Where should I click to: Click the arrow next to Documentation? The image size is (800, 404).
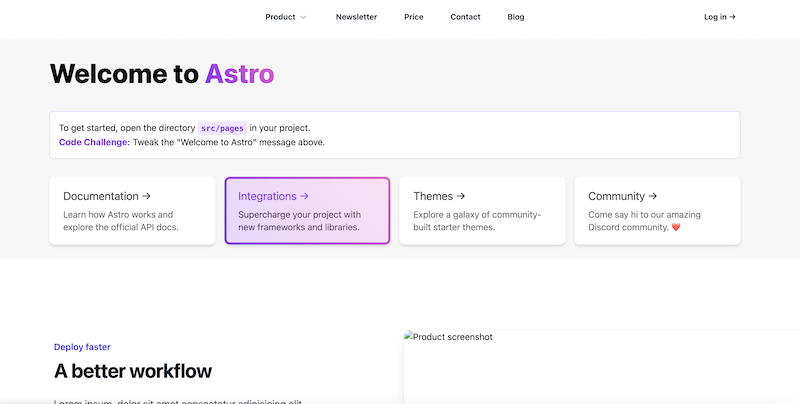pos(146,196)
